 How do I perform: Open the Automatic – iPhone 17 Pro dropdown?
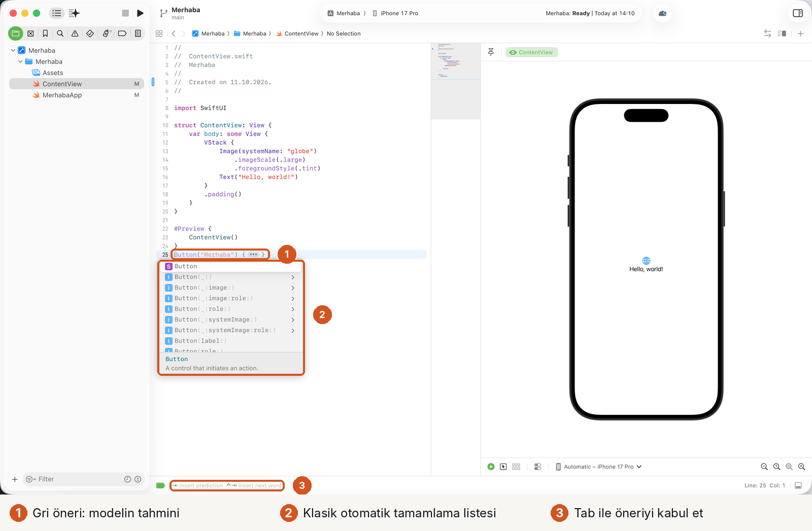tap(598, 467)
